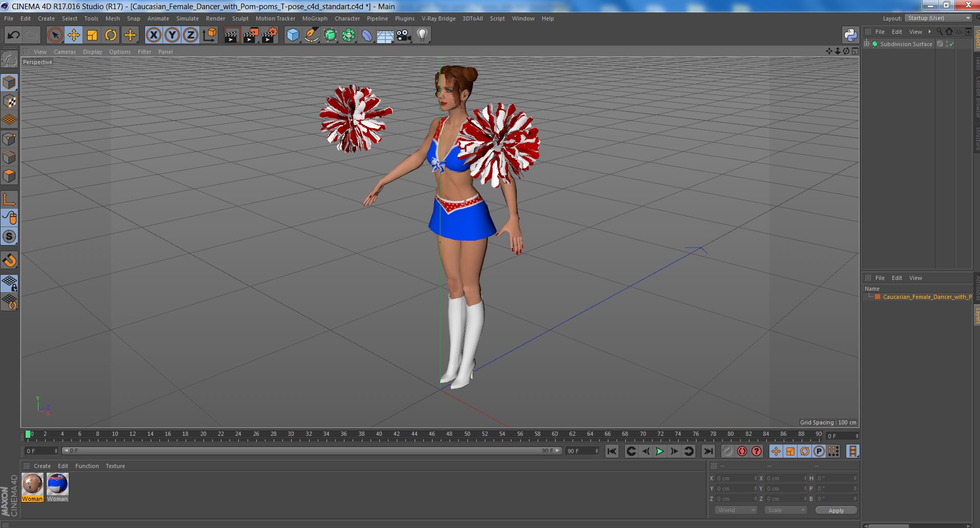Screen dimensions: 980x528
Task: Open timeline filmstrip options dropdown icon
Action: coord(852,451)
